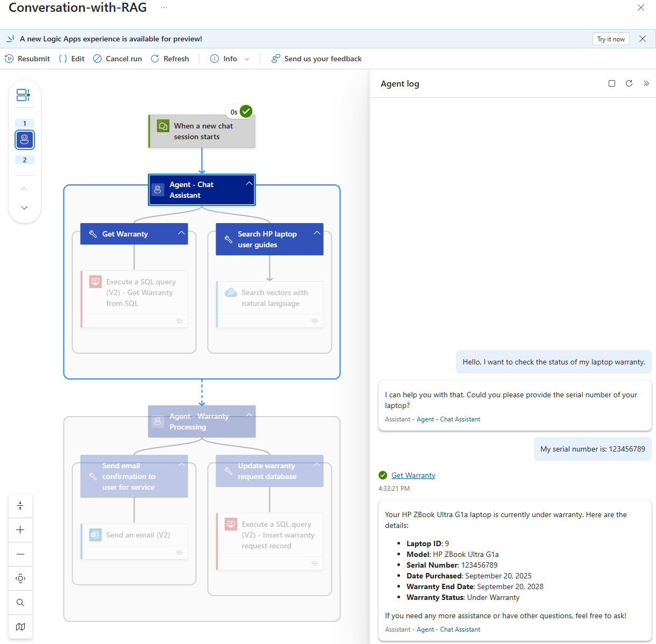This screenshot has height=644, width=656.
Task: Open Get Warranty link in agent log
Action: [x=413, y=475]
